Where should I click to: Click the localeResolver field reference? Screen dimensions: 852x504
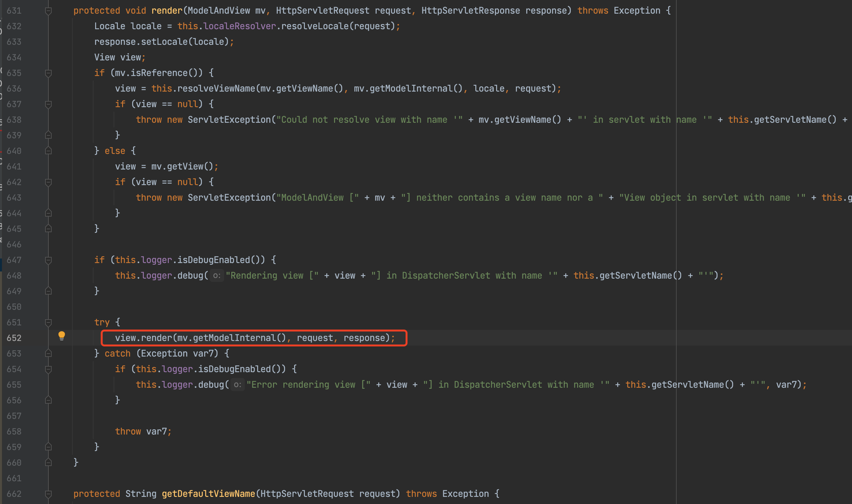click(239, 26)
